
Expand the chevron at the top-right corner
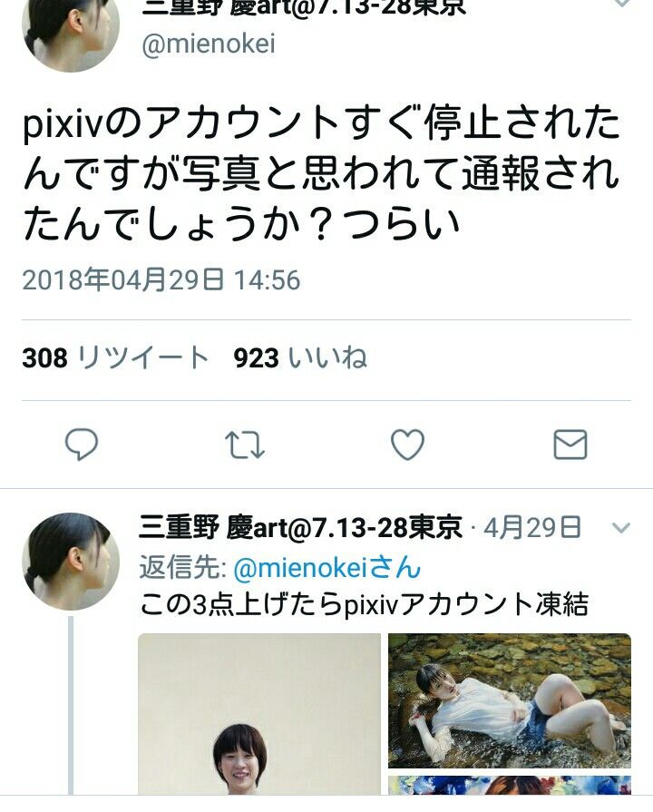(x=621, y=3)
